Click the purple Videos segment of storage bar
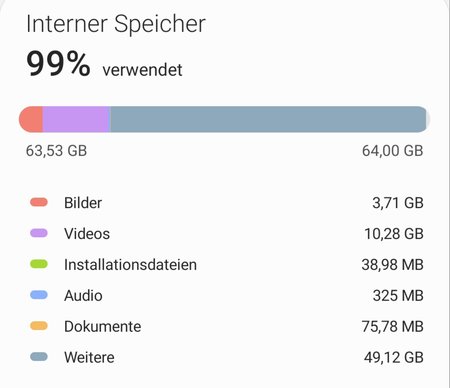This screenshot has height=388, width=450. [77, 119]
